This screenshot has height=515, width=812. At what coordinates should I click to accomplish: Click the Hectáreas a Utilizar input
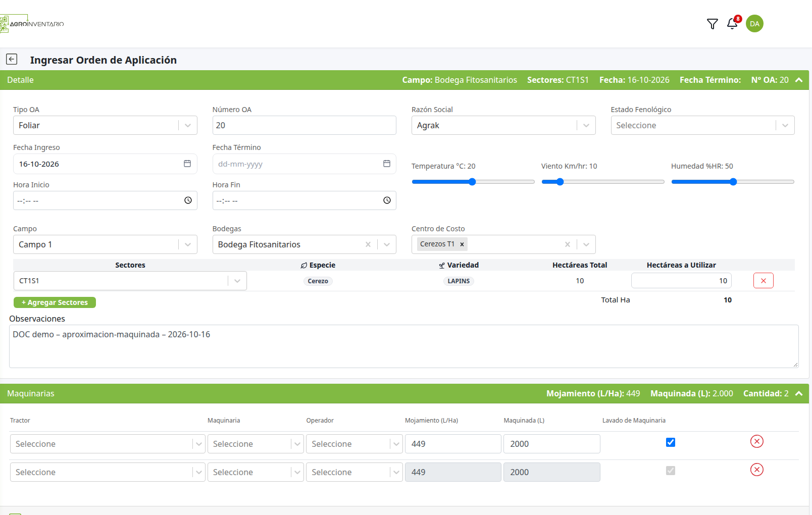[681, 281]
